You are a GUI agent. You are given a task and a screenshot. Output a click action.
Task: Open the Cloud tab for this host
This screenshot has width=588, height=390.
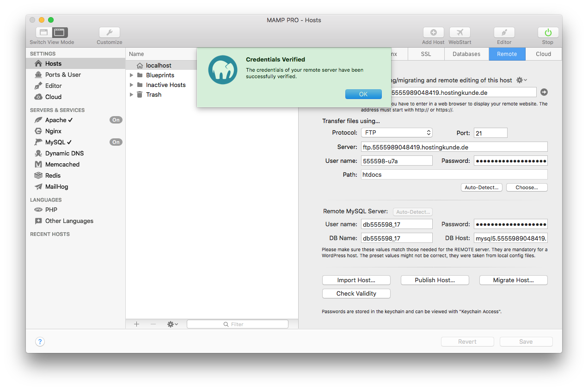(543, 54)
